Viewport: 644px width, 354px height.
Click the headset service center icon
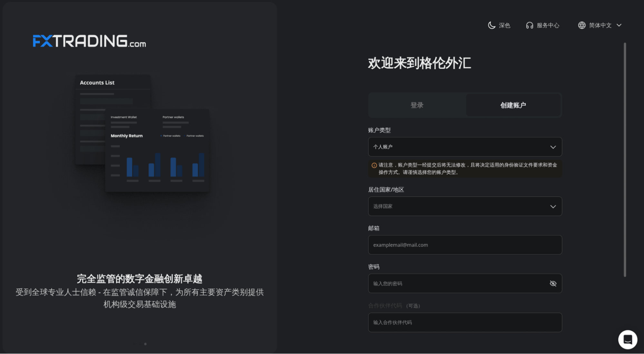click(x=529, y=25)
